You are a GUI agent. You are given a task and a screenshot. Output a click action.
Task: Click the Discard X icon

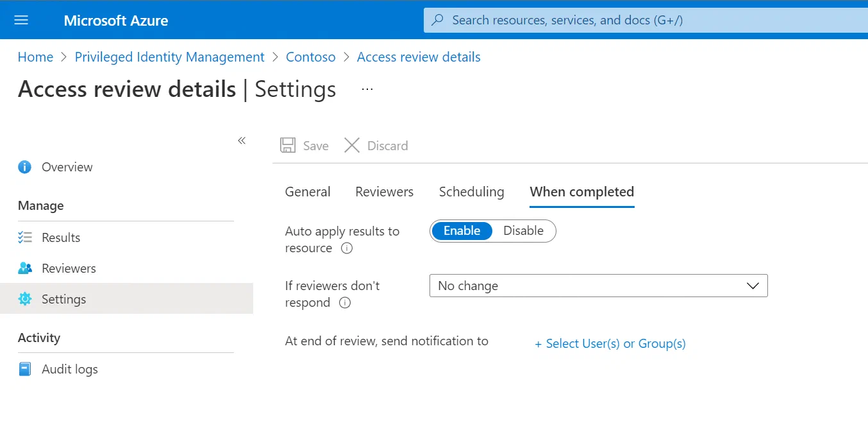(352, 146)
